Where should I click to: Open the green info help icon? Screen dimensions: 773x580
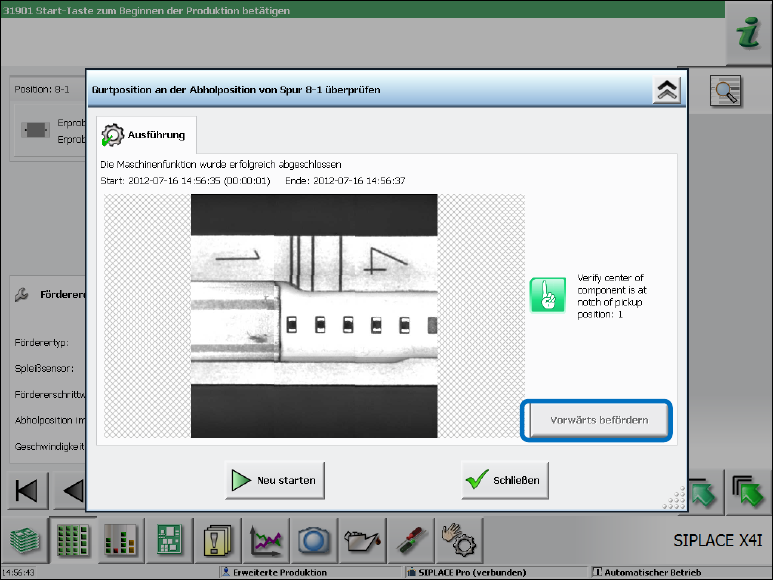click(746, 33)
